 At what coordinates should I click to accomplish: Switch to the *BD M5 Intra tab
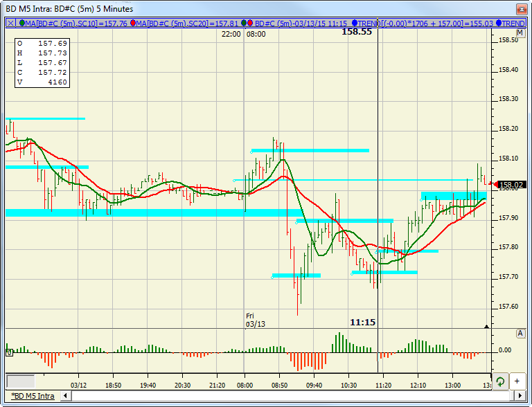tap(33, 396)
